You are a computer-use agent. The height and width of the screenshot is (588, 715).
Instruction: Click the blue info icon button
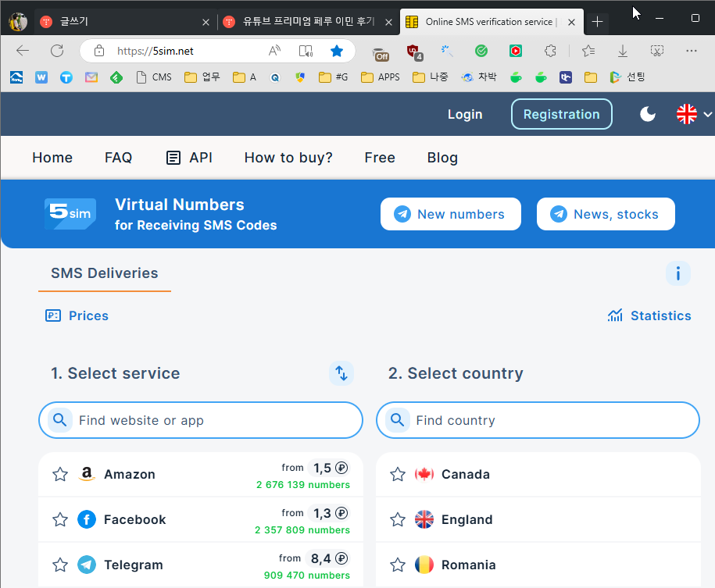click(x=678, y=273)
